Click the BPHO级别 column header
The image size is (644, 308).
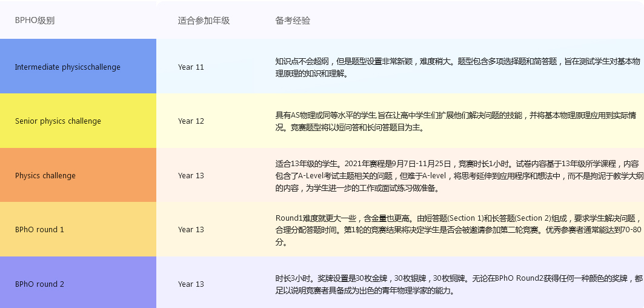click(x=35, y=21)
